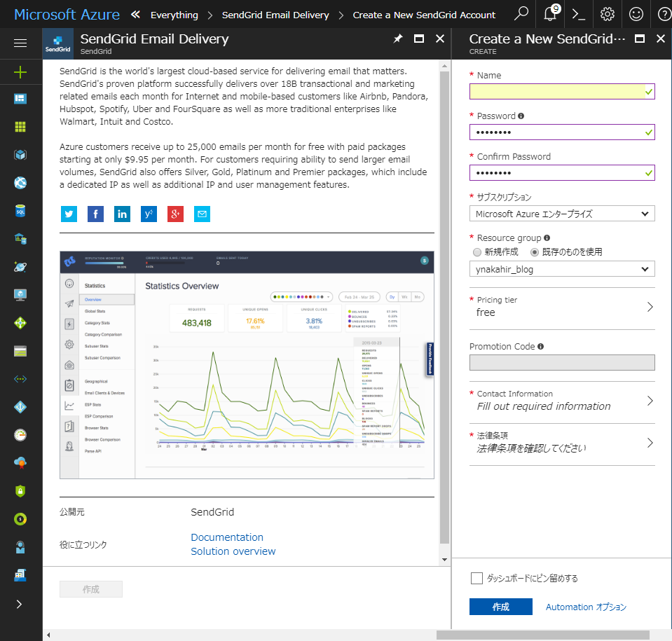Show info tooltip next to Password
Image resolution: width=672 pixels, height=641 pixels.
521,116
